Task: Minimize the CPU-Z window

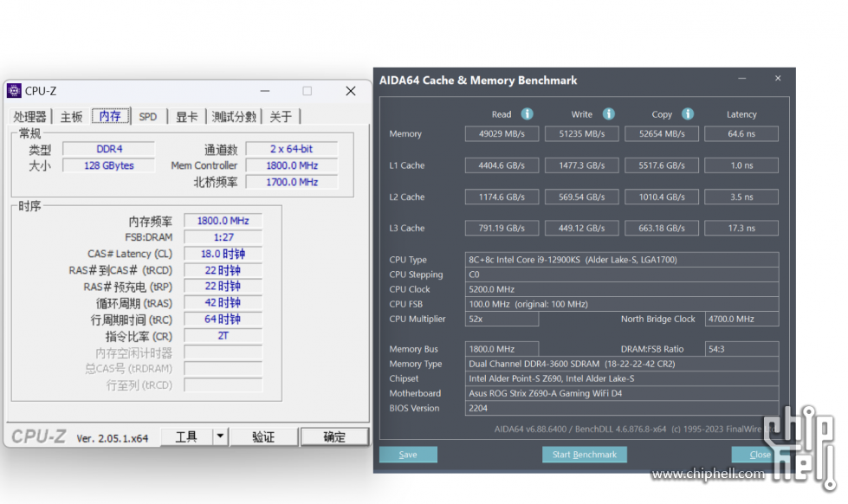Action: pyautogui.click(x=264, y=91)
